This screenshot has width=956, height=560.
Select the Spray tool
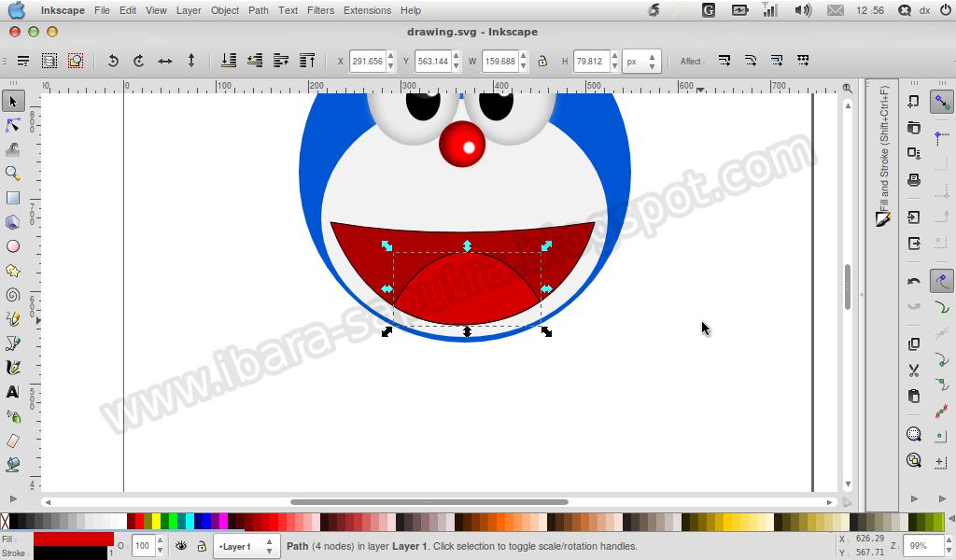(x=13, y=416)
